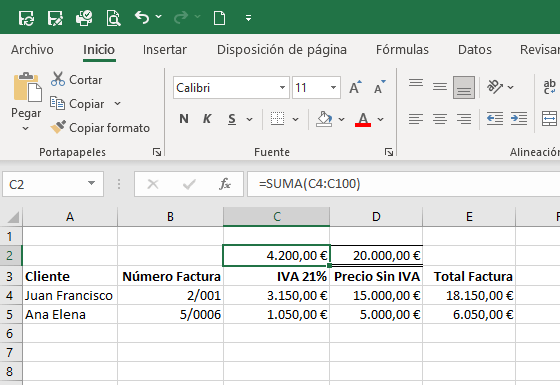This screenshot has width=560, height=385.
Task: Align cell text left
Action: tap(416, 119)
